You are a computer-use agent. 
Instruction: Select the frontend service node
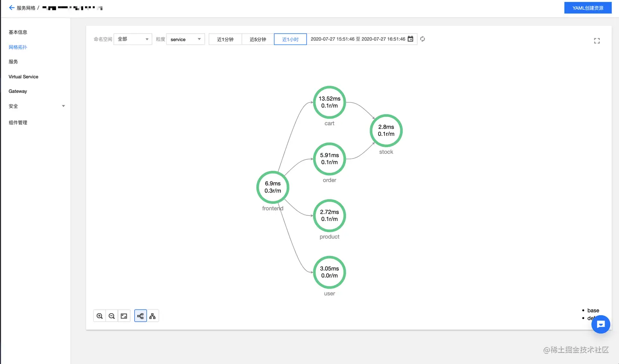[273, 187]
